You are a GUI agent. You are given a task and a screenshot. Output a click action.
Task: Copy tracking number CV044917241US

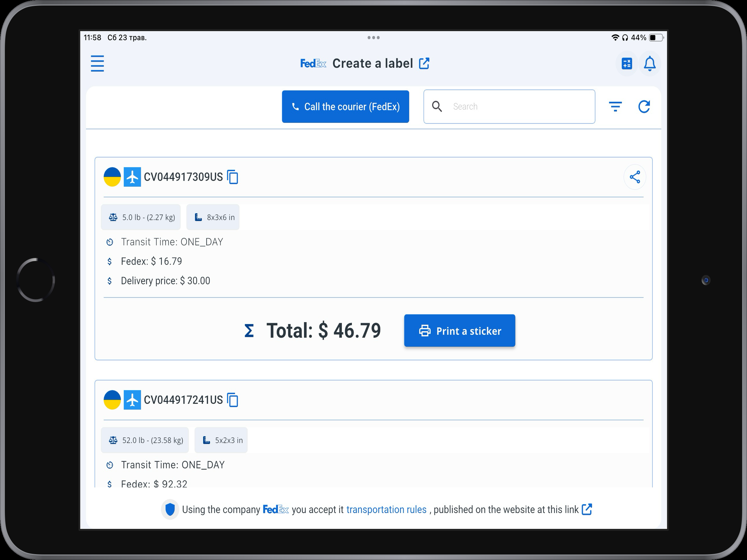coord(233,400)
